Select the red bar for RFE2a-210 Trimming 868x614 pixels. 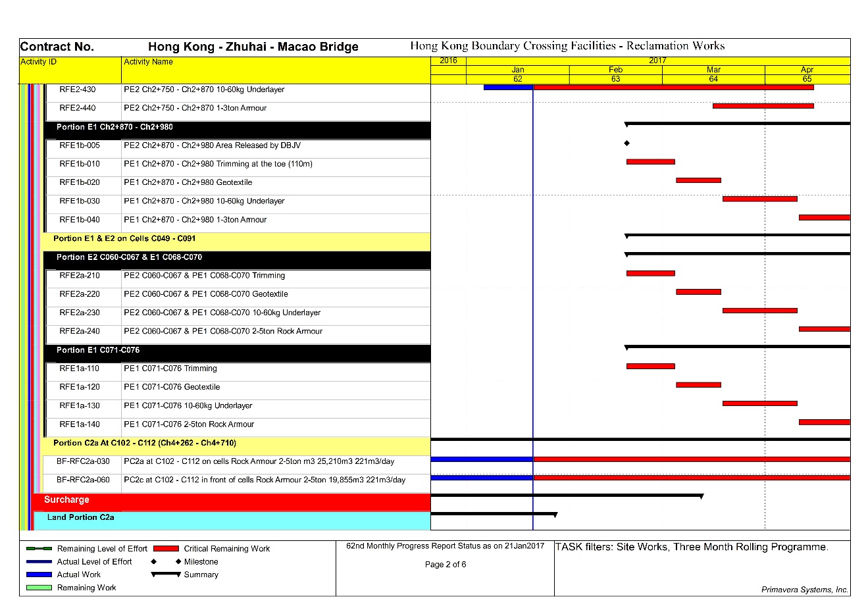(x=651, y=273)
